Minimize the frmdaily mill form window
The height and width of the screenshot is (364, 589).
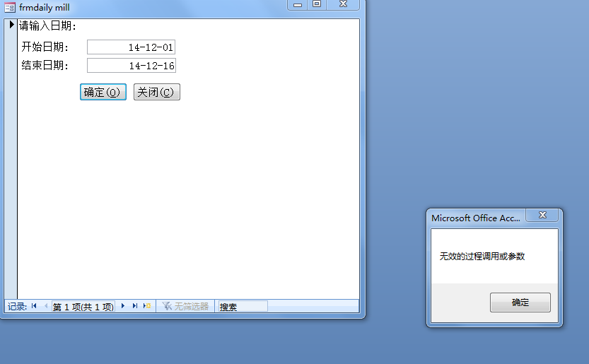[x=298, y=5]
